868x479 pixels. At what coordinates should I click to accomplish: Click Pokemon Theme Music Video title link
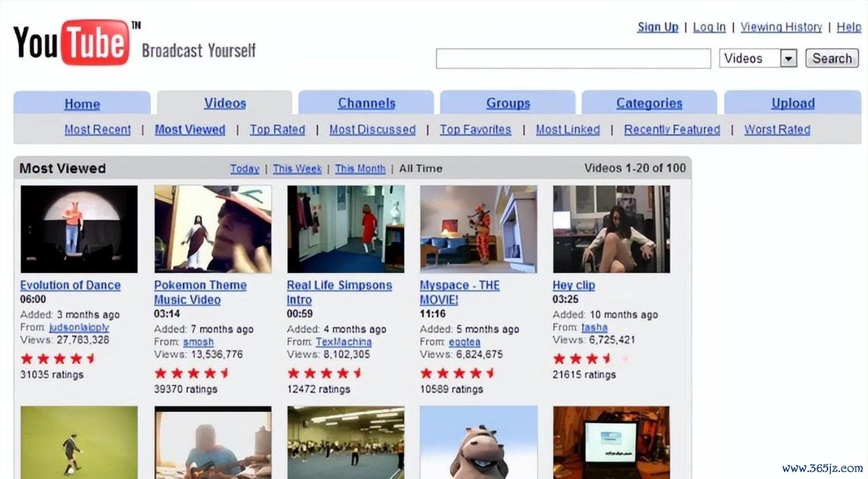201,293
